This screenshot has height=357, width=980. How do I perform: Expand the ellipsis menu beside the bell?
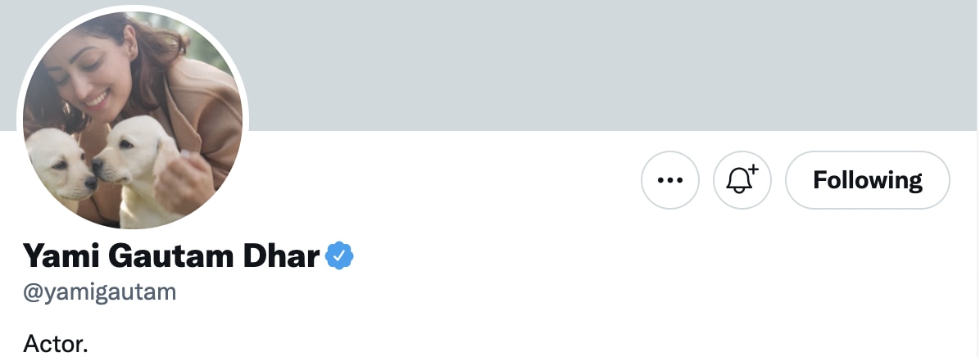[670, 180]
